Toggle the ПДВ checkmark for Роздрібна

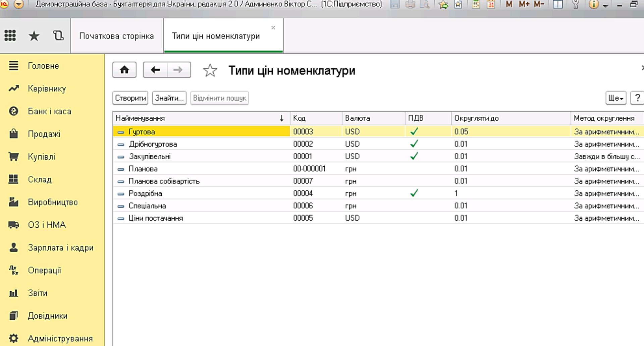point(414,193)
